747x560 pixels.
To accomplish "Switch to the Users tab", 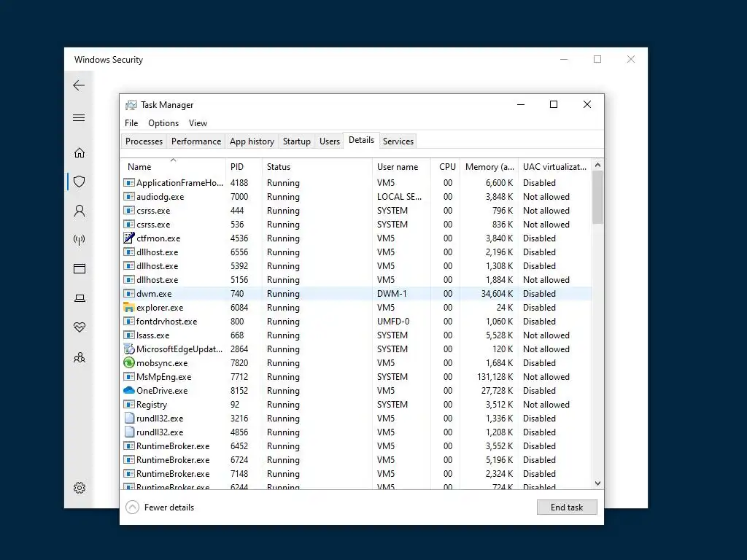I will pyautogui.click(x=329, y=141).
